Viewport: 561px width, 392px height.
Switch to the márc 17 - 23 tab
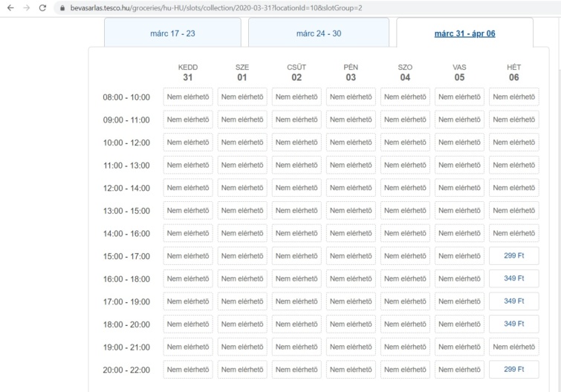[172, 33]
